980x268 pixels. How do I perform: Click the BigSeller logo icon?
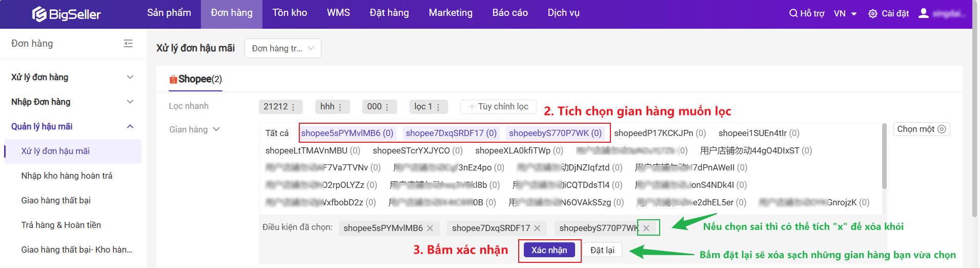pyautogui.click(x=39, y=14)
